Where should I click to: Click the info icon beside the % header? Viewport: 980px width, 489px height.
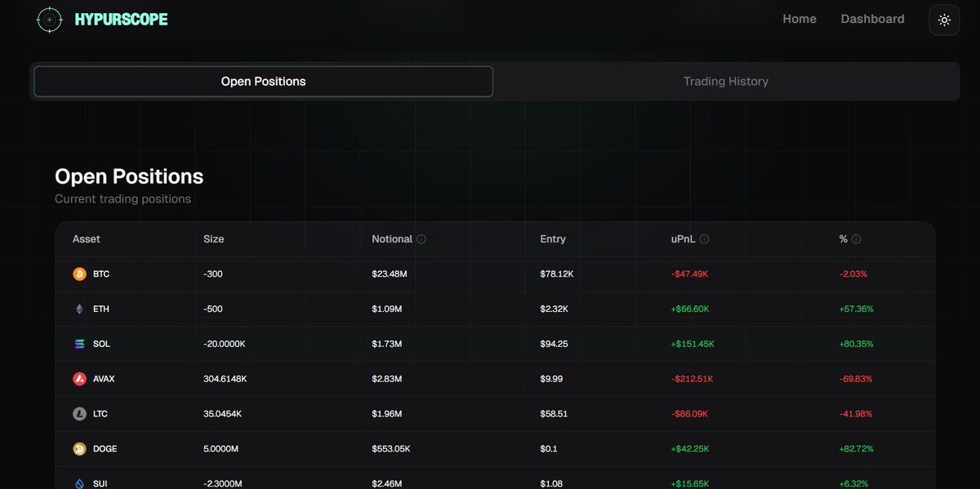coord(856,239)
